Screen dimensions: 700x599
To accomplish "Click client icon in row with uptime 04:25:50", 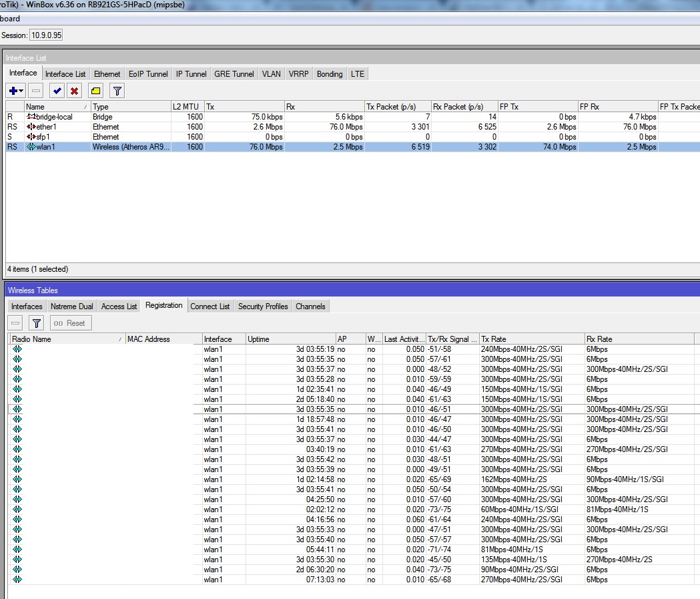I will (x=17, y=499).
